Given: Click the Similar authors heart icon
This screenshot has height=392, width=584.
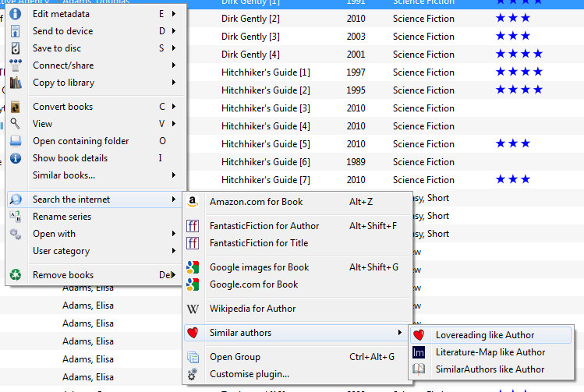Looking at the screenshot, I should click(193, 333).
